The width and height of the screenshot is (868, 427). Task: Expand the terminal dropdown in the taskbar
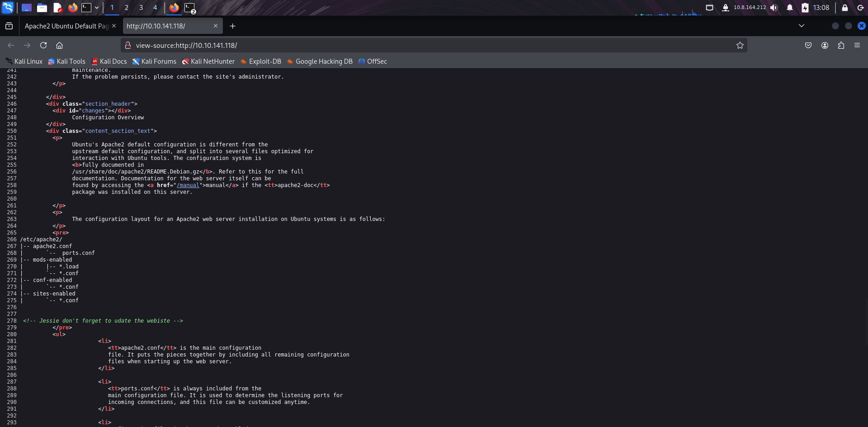(x=97, y=8)
